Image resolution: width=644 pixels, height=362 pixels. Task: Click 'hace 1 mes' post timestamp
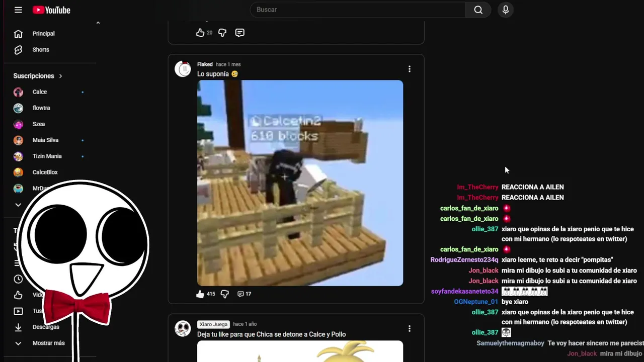tap(228, 64)
